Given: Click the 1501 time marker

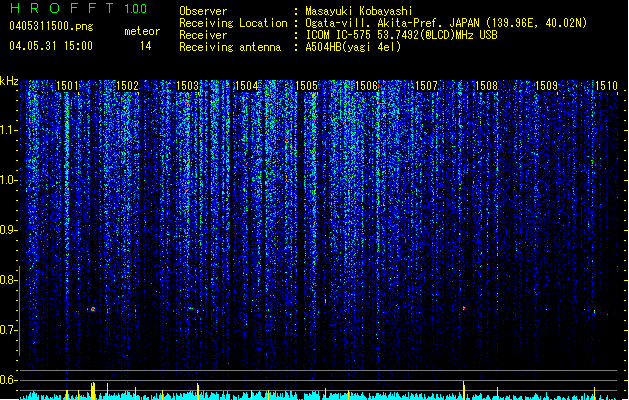Looking at the screenshot, I should click(67, 86).
